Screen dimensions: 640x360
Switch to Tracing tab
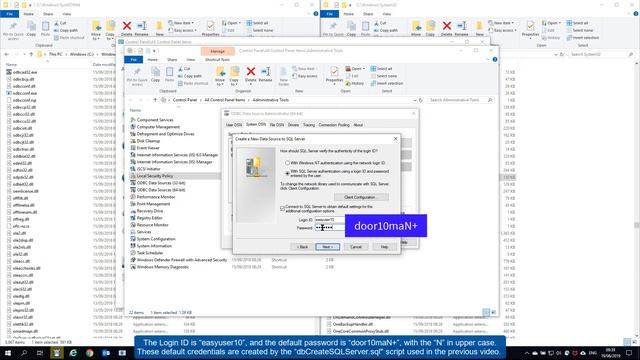coord(309,125)
